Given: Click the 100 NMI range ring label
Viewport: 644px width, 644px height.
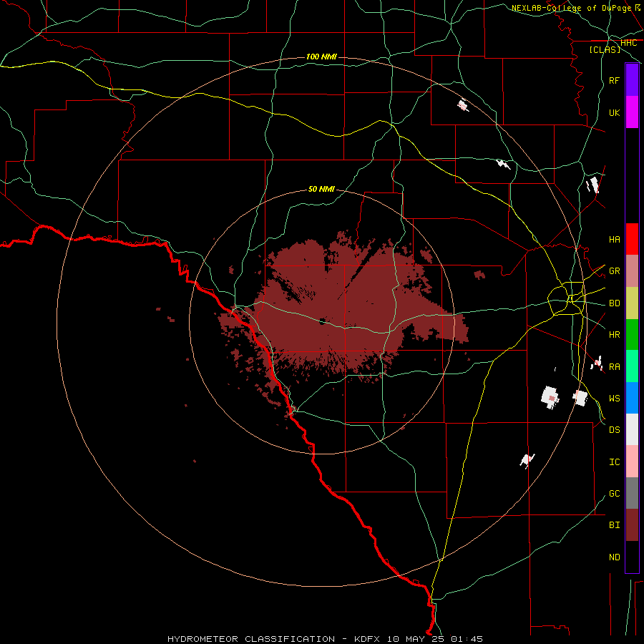Looking at the screenshot, I should pyautogui.click(x=321, y=57).
